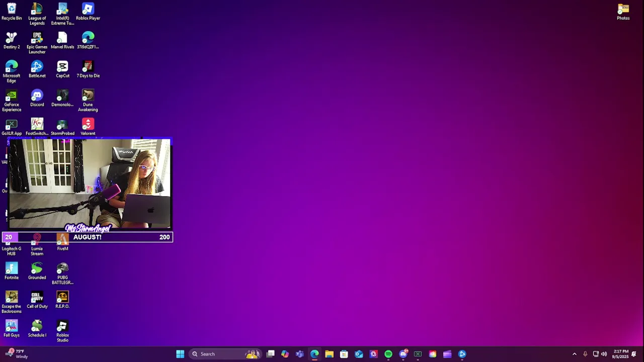Open Discord from the taskbar
The image size is (644, 362).
[403, 354]
